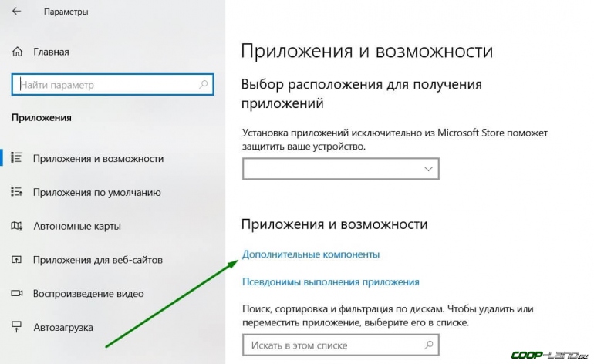Screen dimensions: 594x364
Task: Click the back arrow next to Параметры
Action: point(17,12)
